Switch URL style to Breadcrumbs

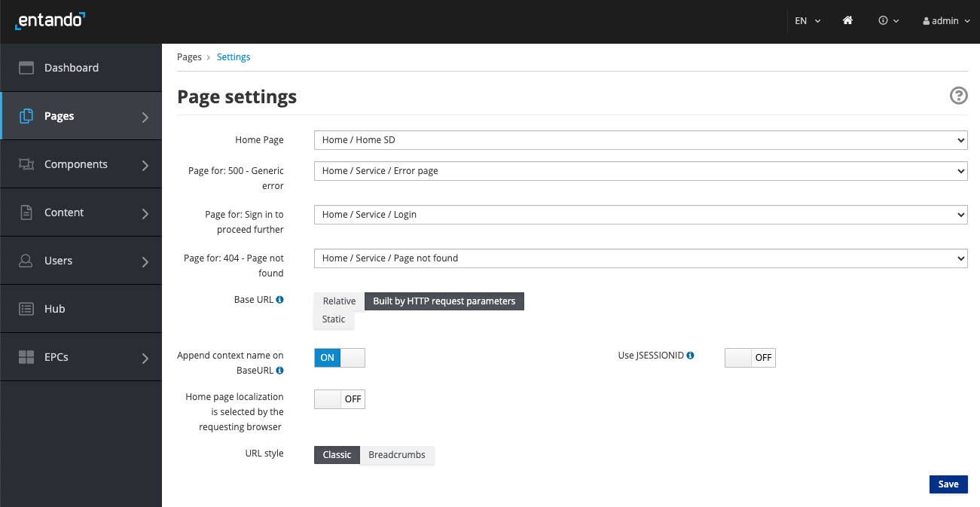[397, 454]
